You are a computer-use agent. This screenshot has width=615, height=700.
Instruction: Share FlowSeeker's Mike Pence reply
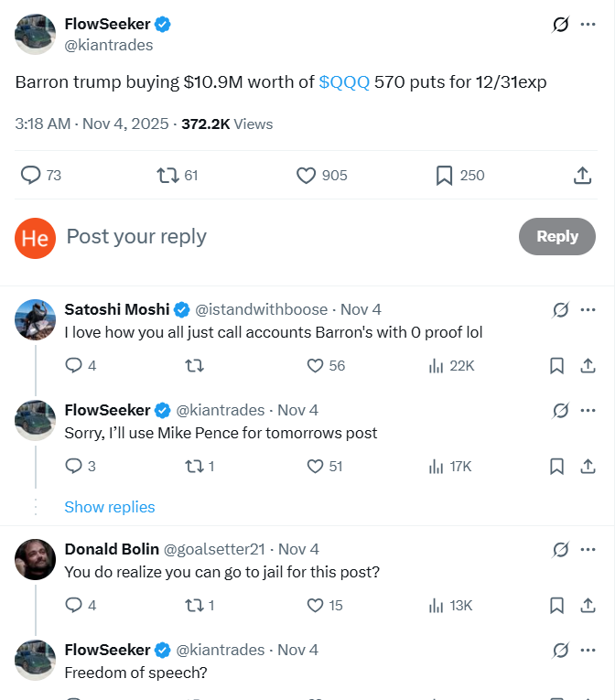coord(588,466)
